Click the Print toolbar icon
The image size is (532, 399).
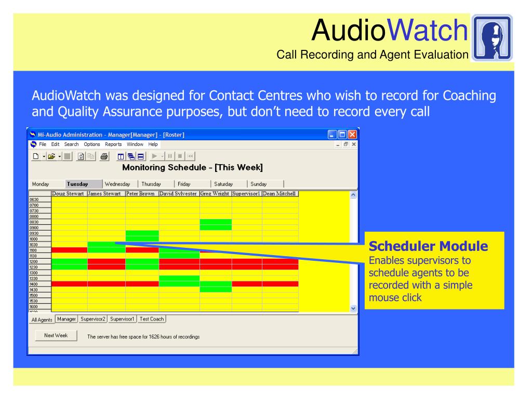[104, 156]
